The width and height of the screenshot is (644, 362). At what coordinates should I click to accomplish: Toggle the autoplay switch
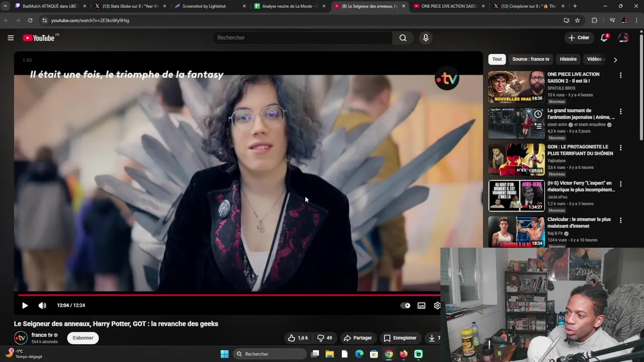406,305
